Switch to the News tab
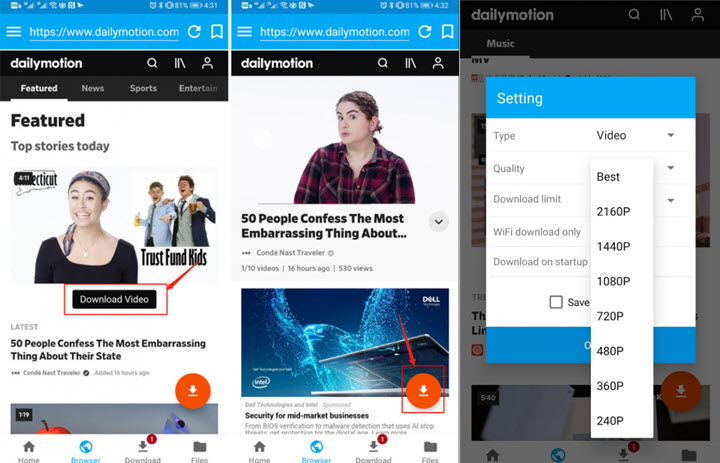 93,88
